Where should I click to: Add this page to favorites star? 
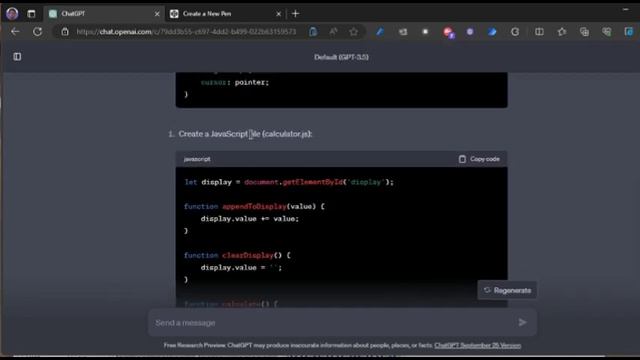tap(353, 31)
